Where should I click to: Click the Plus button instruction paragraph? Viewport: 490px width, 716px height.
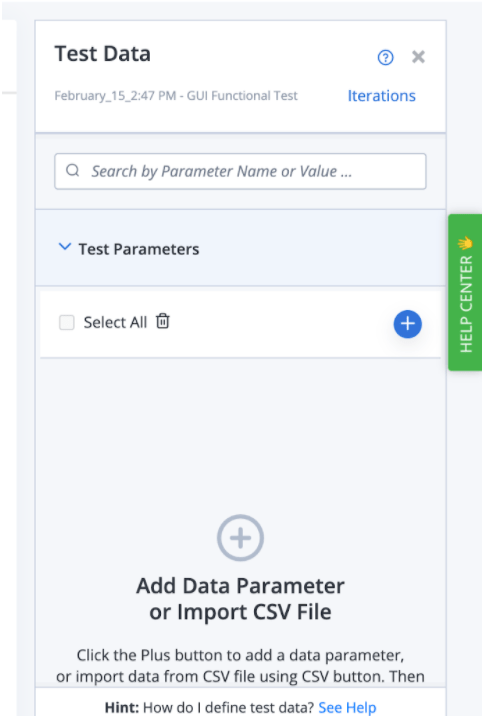(240, 665)
